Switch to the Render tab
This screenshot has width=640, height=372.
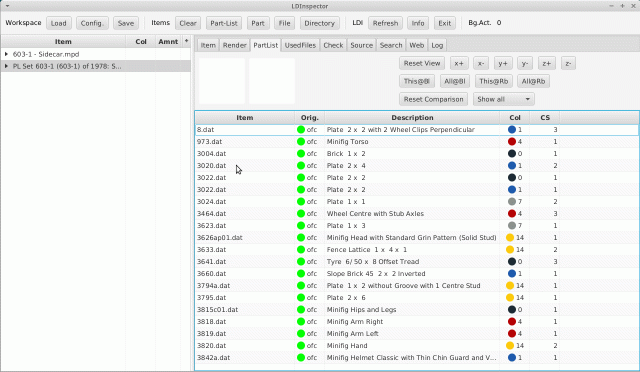[234, 45]
